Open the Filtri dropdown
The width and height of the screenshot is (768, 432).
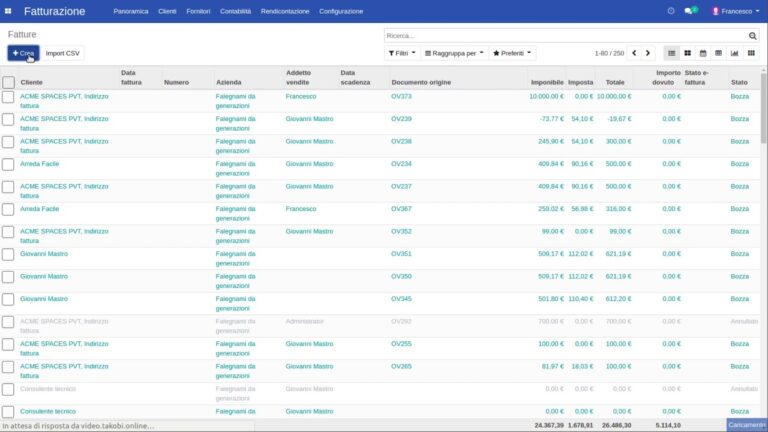coord(402,53)
